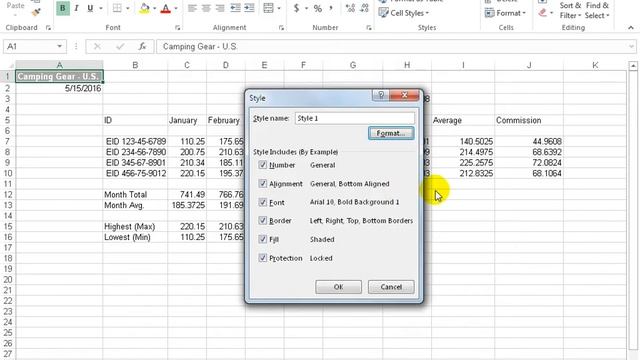
Task: Uncheck the Number checkbox in Style dialog
Action: tap(262, 165)
